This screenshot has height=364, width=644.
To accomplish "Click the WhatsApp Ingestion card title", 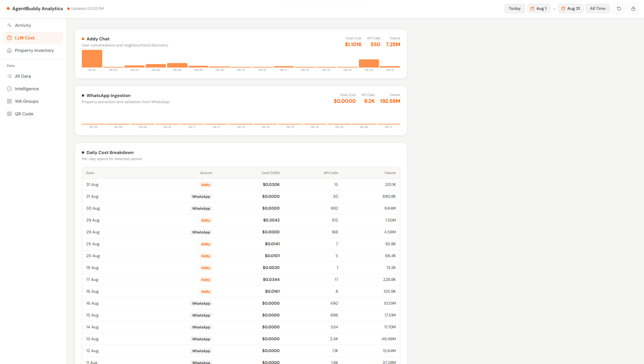I will (109, 96).
